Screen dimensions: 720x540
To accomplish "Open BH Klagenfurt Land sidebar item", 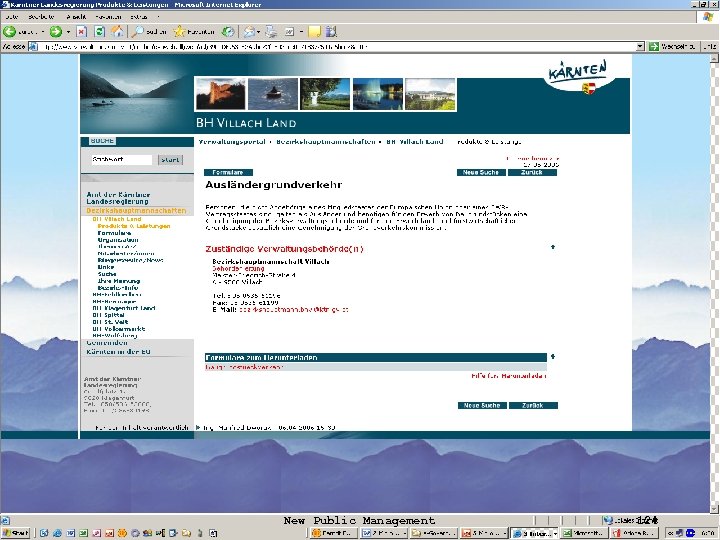I will coord(124,308).
